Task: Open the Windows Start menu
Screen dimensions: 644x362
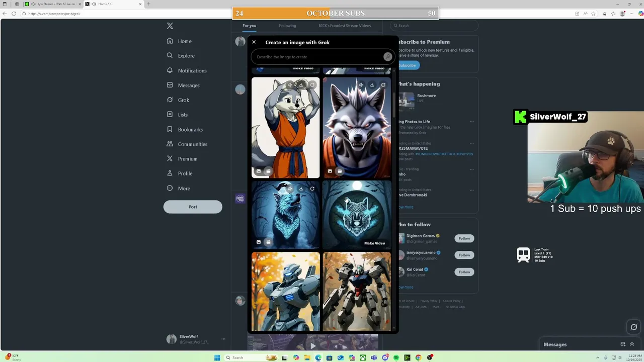Action: pos(217,357)
